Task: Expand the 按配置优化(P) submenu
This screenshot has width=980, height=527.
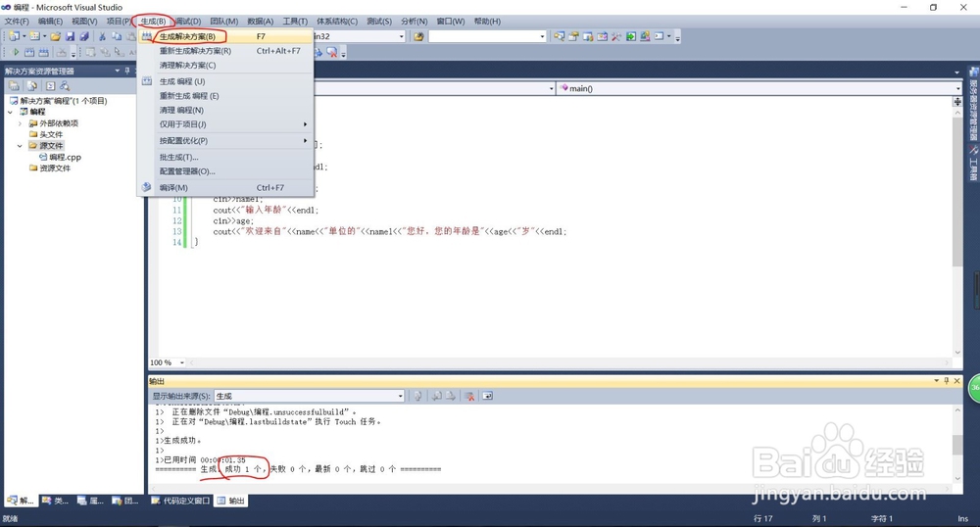Action: click(225, 140)
